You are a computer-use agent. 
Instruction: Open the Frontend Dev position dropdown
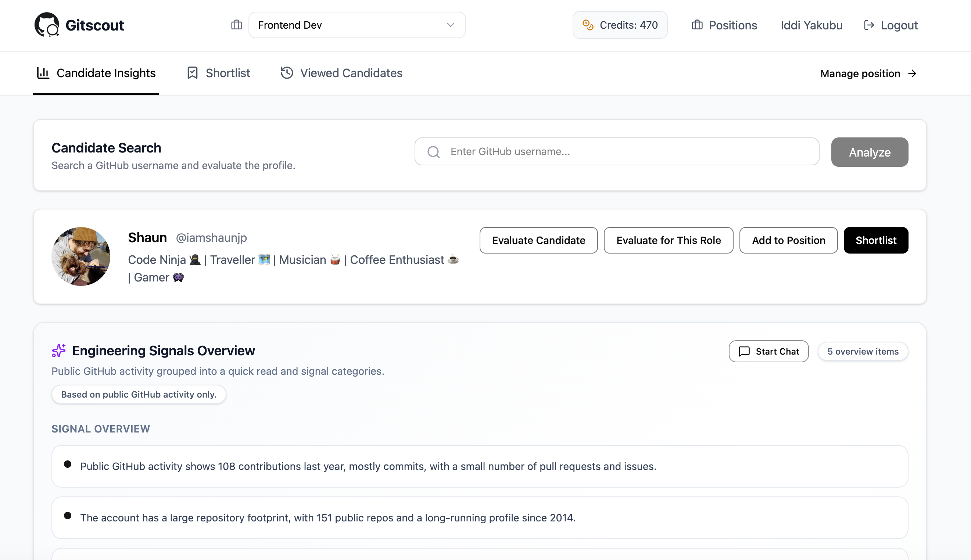point(357,25)
